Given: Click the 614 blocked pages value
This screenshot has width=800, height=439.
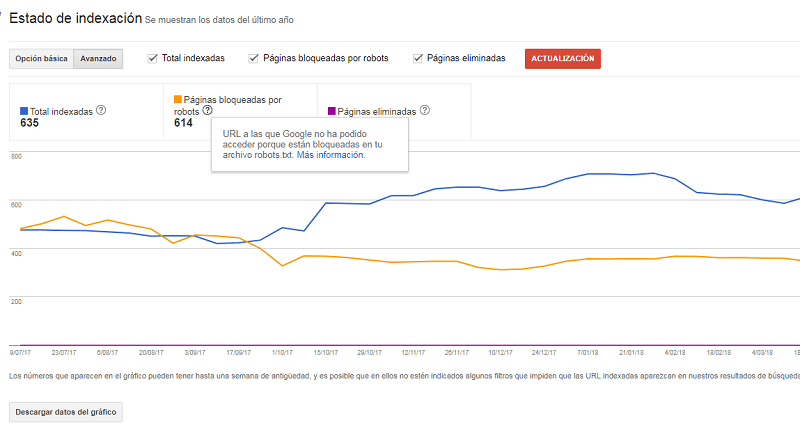Looking at the screenshot, I should click(x=183, y=124).
